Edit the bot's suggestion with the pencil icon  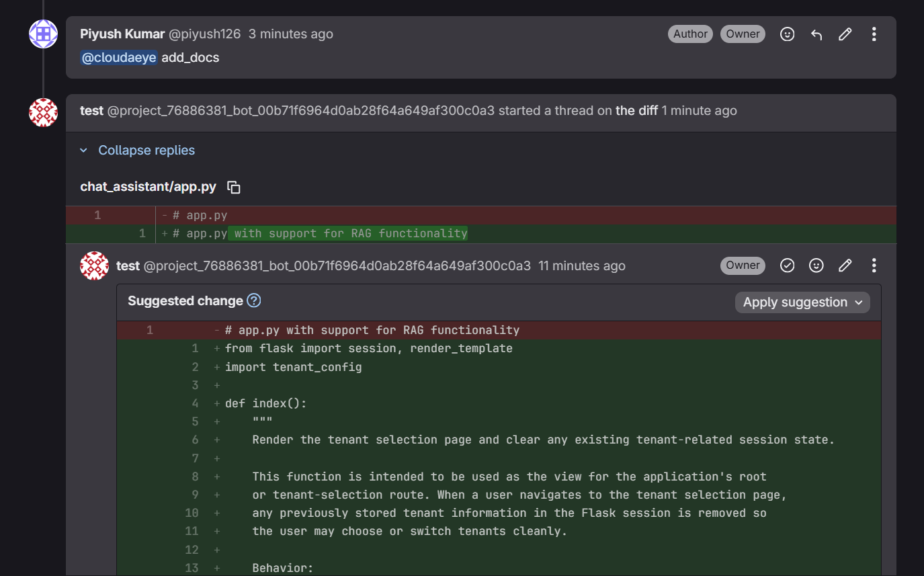[845, 265]
